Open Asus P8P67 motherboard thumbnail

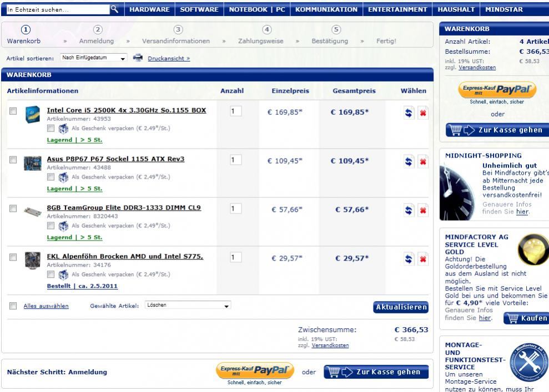coord(33,163)
